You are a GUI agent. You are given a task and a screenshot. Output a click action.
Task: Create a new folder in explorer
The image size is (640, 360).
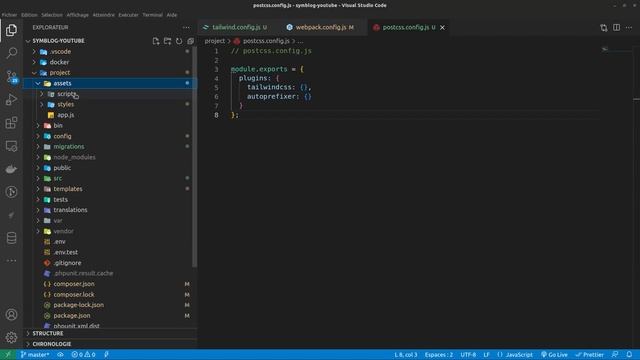[x=167, y=41]
